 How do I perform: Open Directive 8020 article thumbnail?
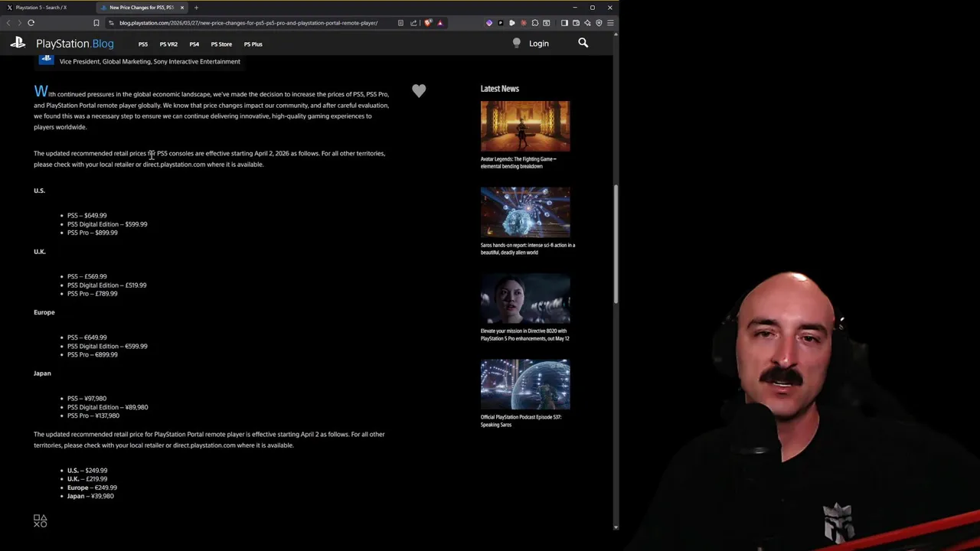pyautogui.click(x=525, y=298)
